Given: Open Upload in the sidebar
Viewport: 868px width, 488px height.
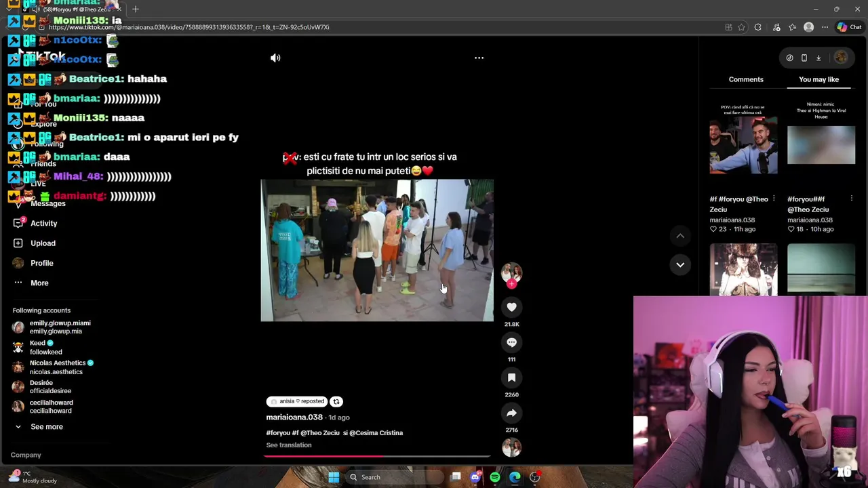Looking at the screenshot, I should pos(35,243).
